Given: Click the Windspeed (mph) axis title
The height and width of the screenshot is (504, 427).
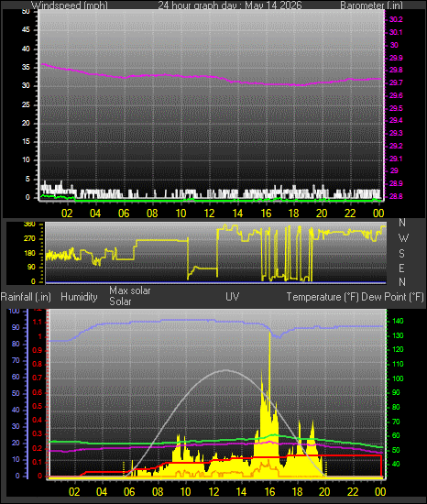Looking at the screenshot, I should point(70,5).
